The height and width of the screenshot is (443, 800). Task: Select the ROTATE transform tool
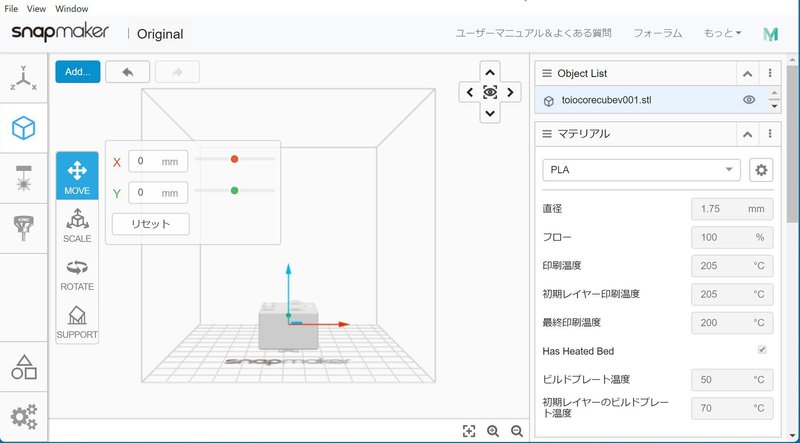tap(77, 274)
